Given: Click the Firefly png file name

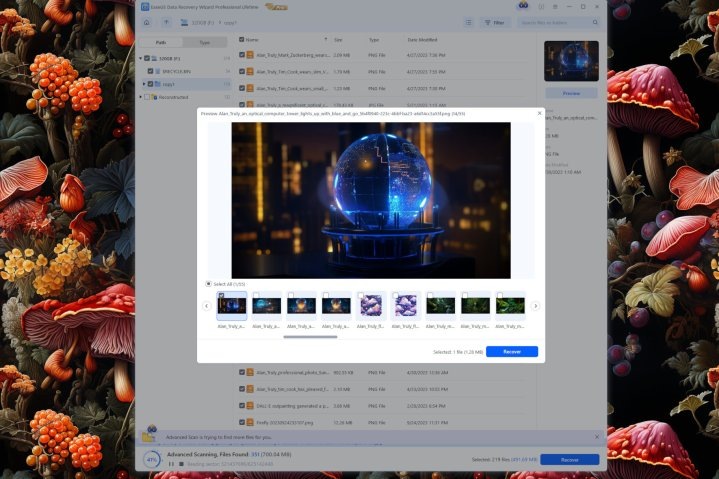Looking at the screenshot, I should (x=285, y=423).
